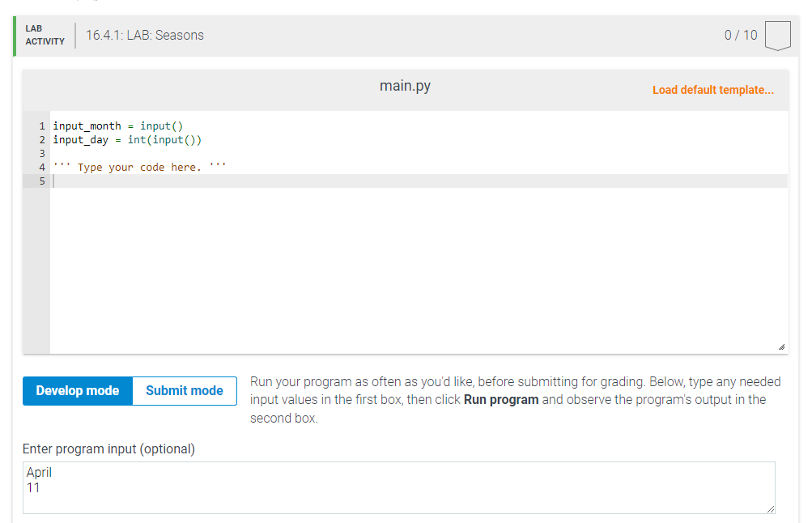Viewport: 812px width, 523px height.
Task: Click the word April in the input box
Action: tap(40, 472)
